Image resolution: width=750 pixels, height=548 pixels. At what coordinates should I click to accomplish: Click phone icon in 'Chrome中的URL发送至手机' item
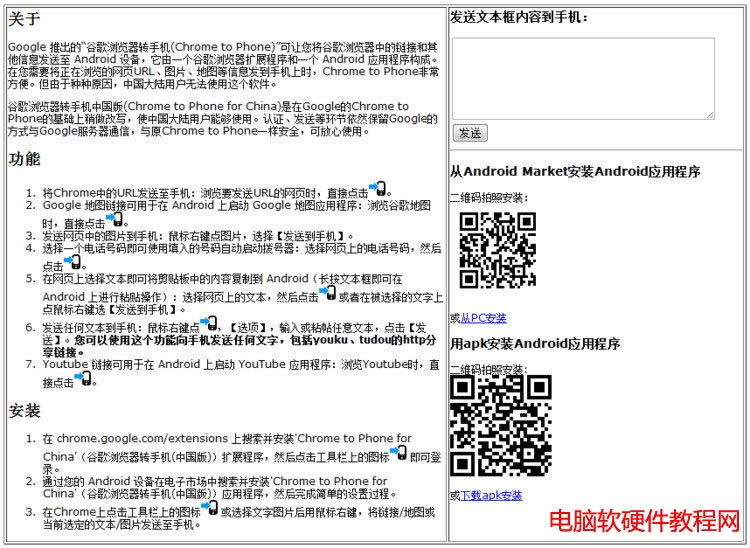pyautogui.click(x=378, y=189)
